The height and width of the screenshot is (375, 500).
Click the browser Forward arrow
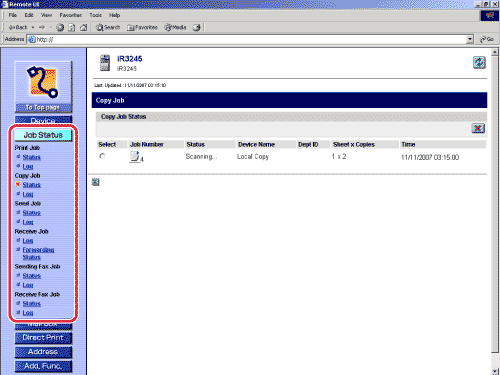pos(42,27)
